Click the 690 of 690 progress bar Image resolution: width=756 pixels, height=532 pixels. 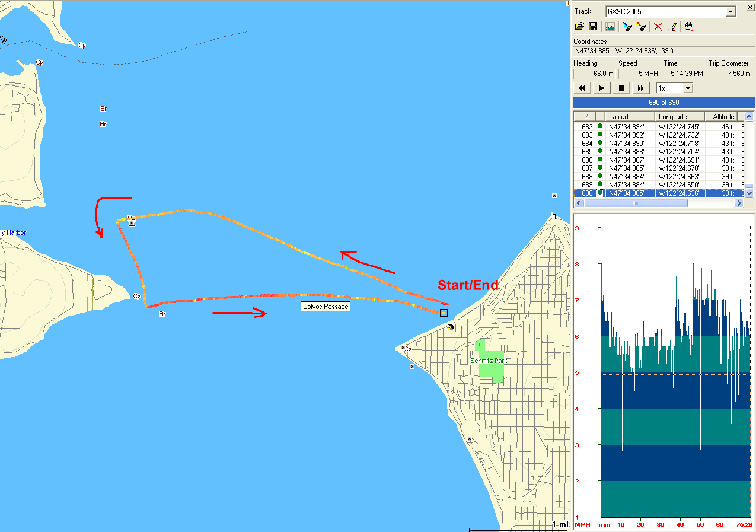click(x=664, y=103)
